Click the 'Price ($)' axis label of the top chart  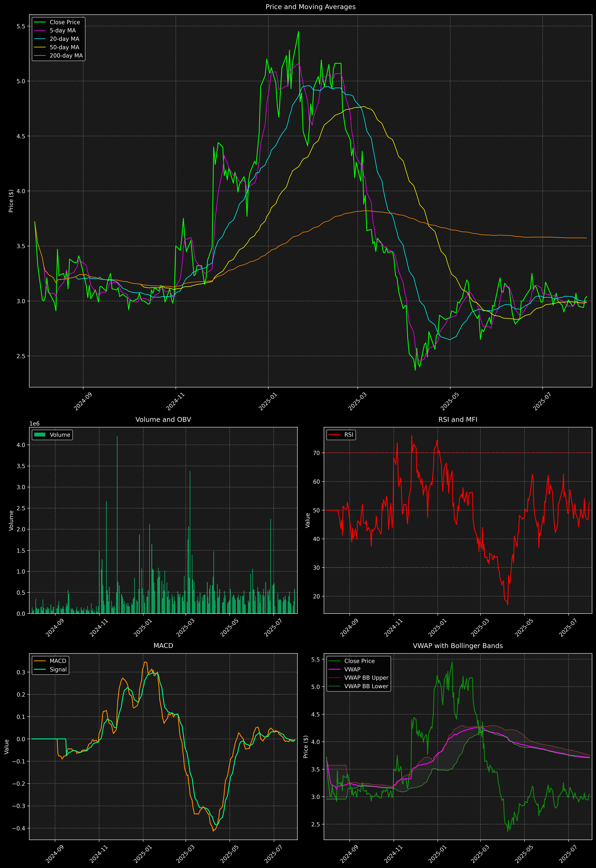tap(11, 201)
